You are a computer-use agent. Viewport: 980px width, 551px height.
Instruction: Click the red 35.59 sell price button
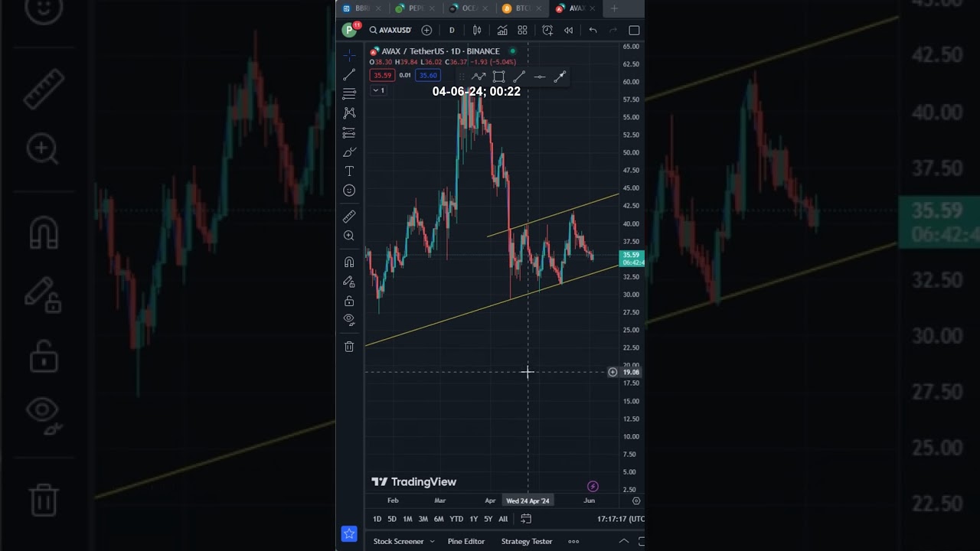coord(382,75)
